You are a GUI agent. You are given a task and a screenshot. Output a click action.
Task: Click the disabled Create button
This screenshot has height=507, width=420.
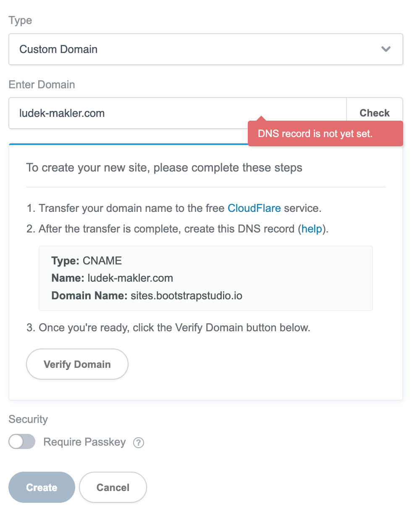point(42,487)
